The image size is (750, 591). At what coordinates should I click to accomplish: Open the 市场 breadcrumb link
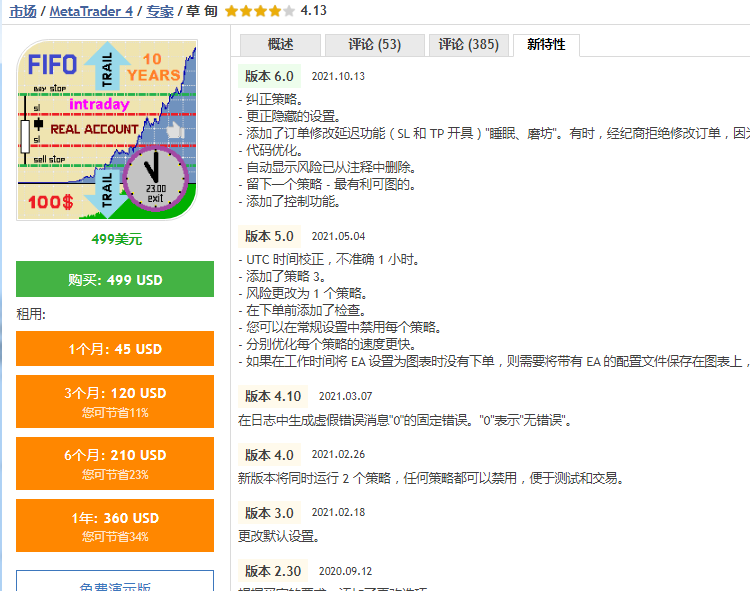22,11
